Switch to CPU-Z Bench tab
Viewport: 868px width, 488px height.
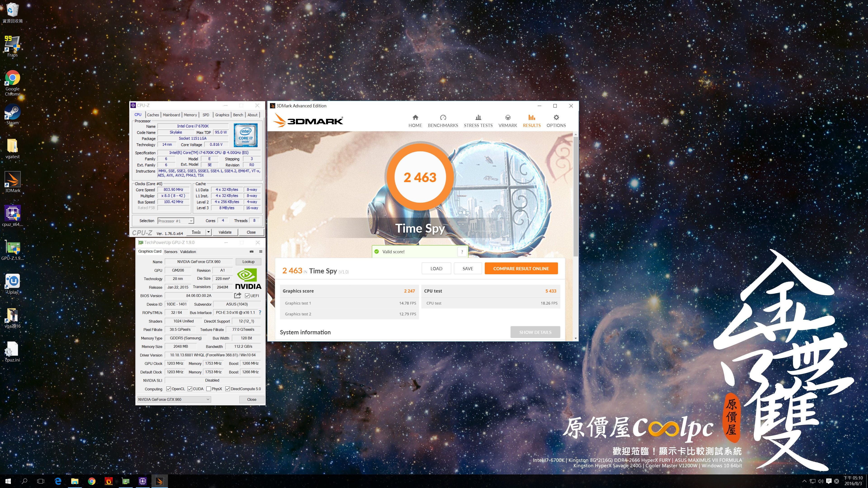(238, 115)
